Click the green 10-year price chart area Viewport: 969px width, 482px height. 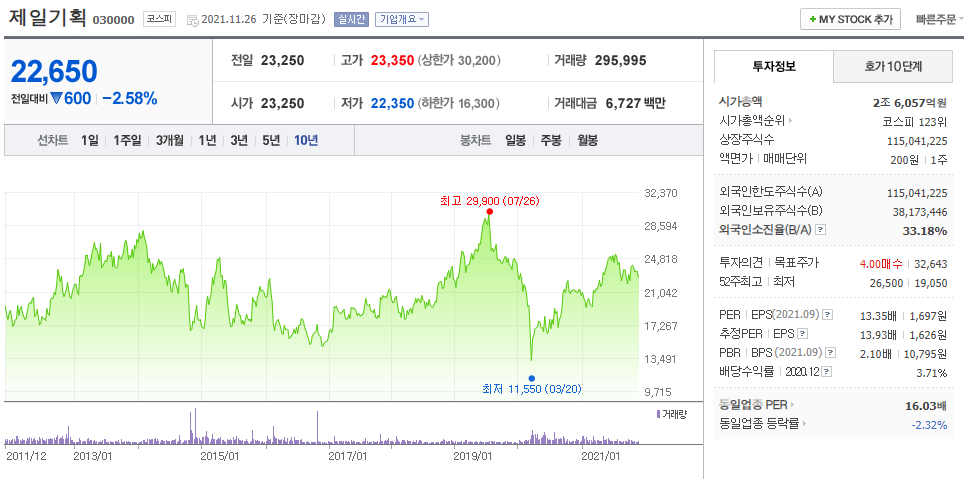tap(321, 297)
